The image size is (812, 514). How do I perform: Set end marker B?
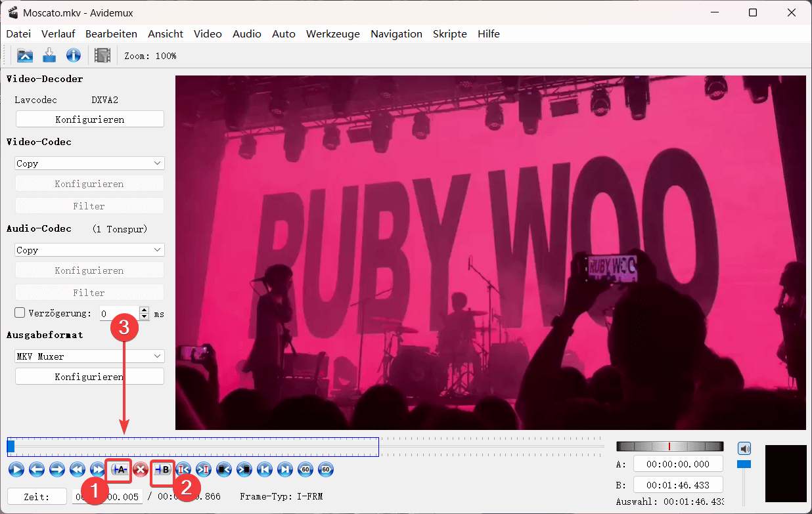point(162,469)
